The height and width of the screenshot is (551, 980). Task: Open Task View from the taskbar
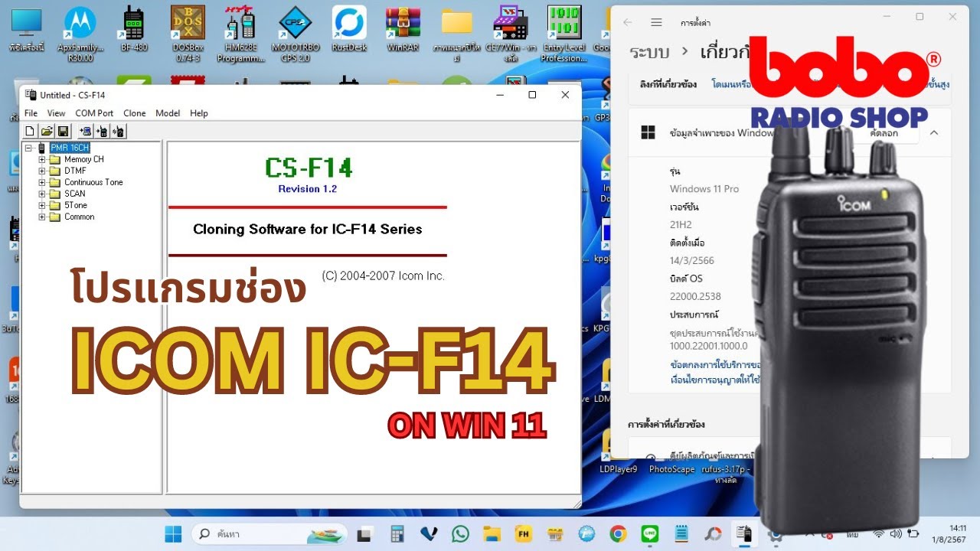(365, 533)
